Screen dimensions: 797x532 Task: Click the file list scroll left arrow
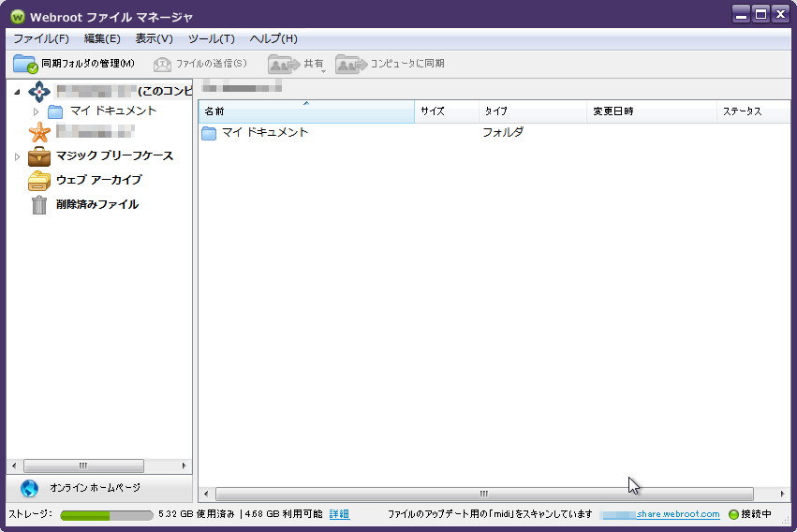click(206, 494)
